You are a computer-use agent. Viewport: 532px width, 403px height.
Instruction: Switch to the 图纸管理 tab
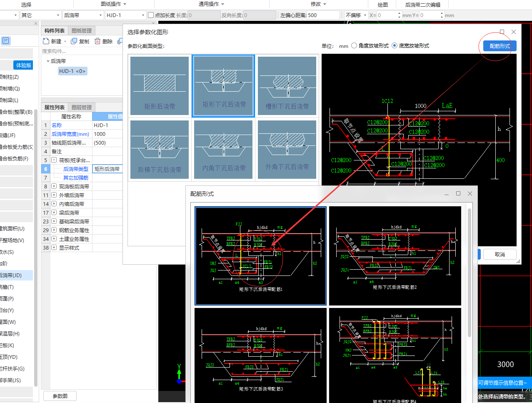pos(82,30)
